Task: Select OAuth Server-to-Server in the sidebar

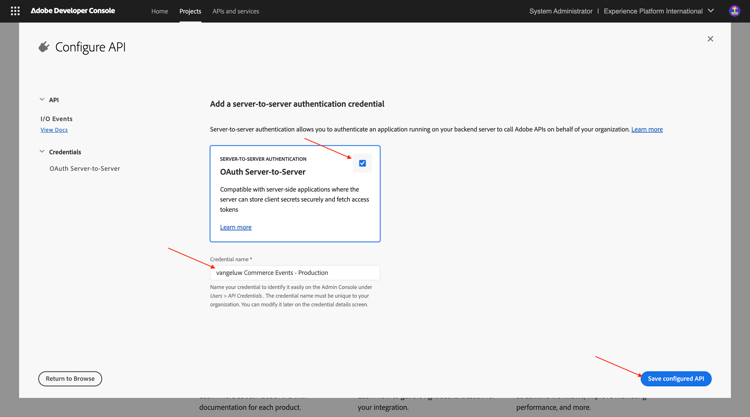Action: (85, 168)
